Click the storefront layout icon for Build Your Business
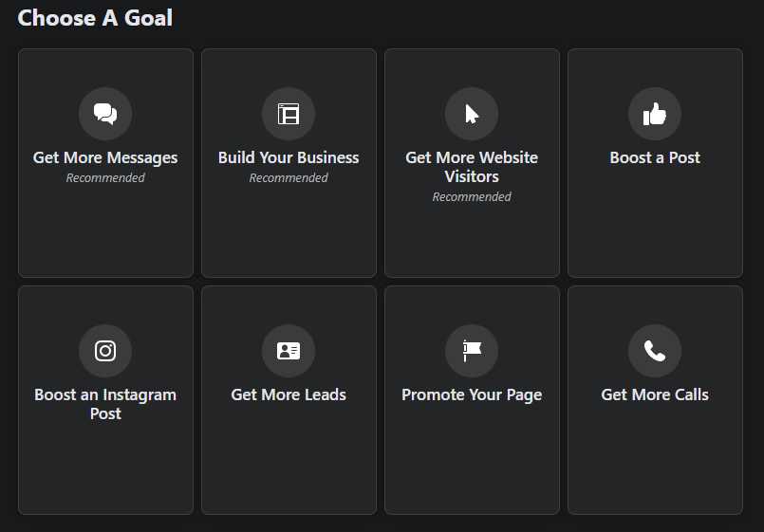This screenshot has width=764, height=532. pos(289,114)
